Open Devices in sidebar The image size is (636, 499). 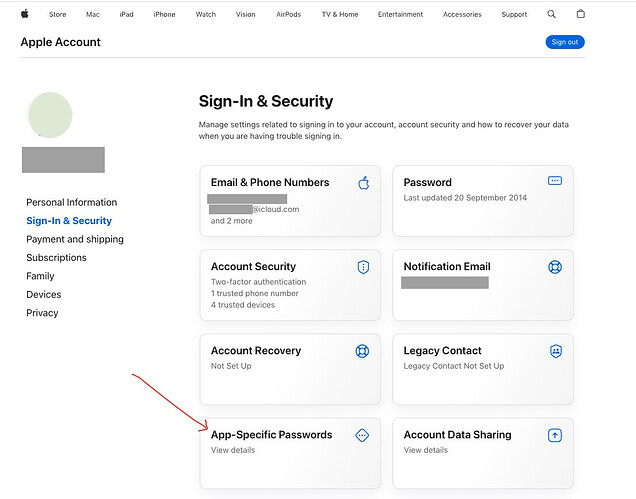click(x=44, y=294)
